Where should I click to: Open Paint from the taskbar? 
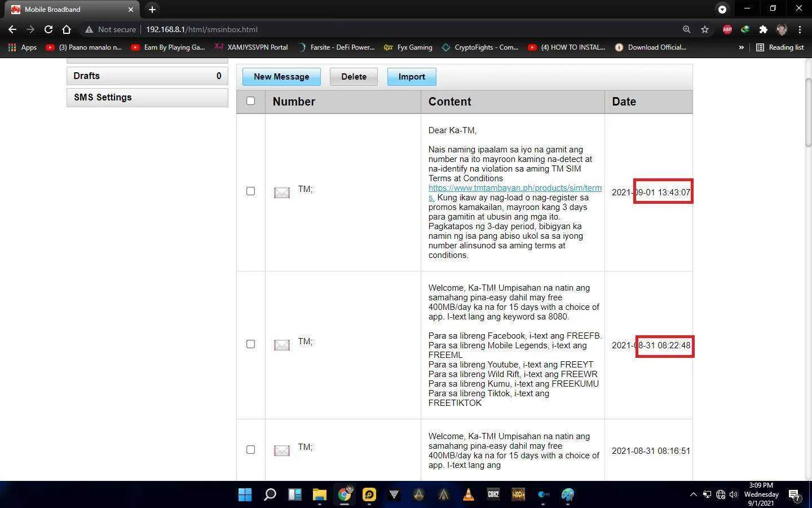tap(568, 495)
